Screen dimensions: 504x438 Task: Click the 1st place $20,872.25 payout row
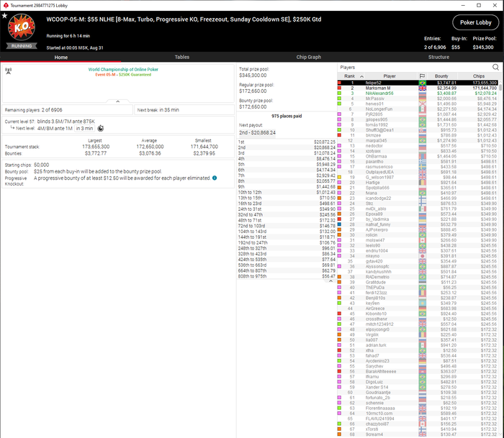point(287,142)
